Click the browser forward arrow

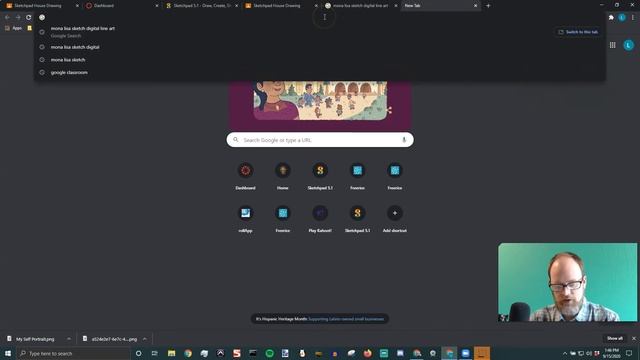tap(18, 18)
